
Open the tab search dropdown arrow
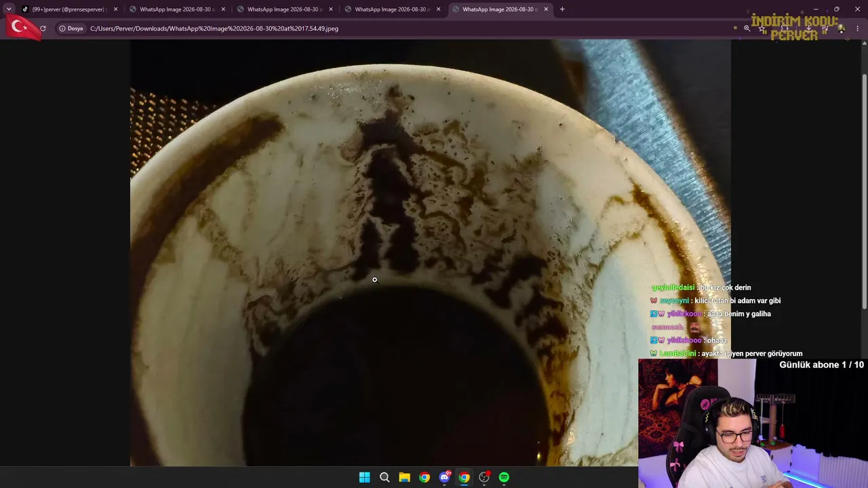coord(9,9)
